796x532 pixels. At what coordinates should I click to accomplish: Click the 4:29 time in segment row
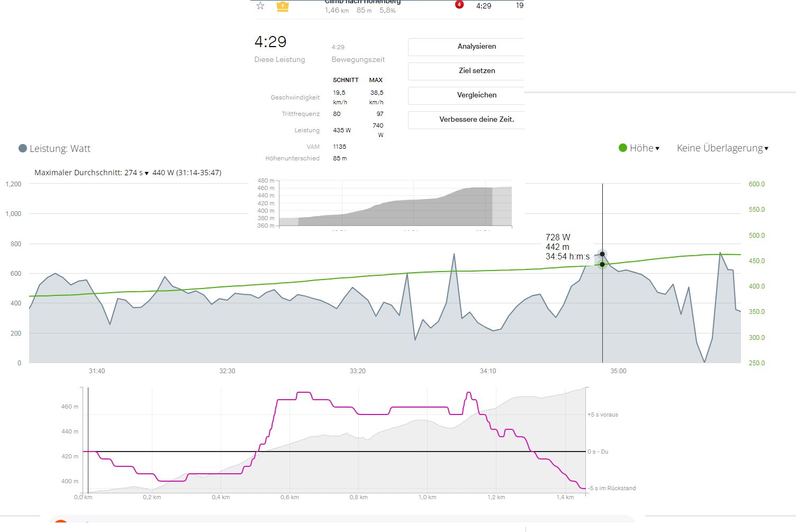(484, 6)
